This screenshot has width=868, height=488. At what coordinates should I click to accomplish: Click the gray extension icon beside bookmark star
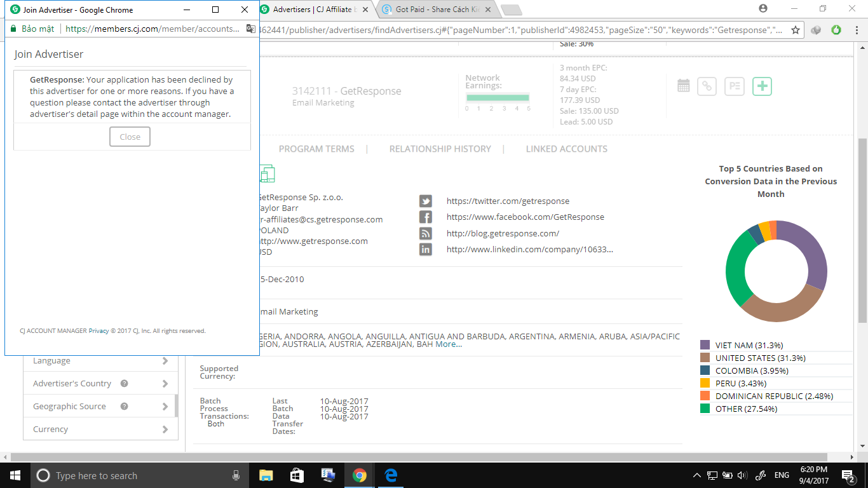click(x=817, y=30)
